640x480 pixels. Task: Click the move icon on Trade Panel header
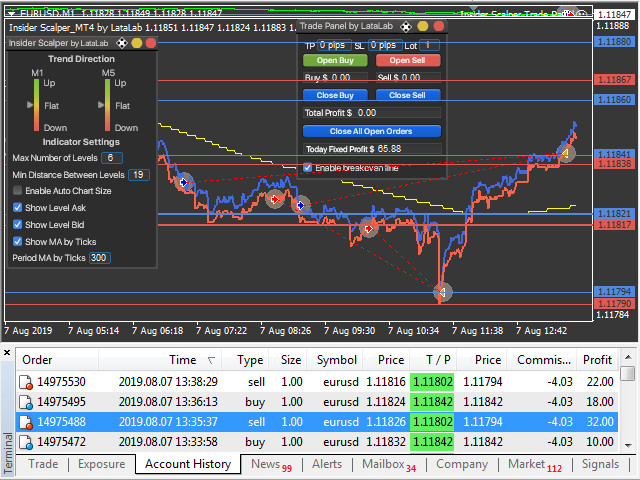coord(406,27)
